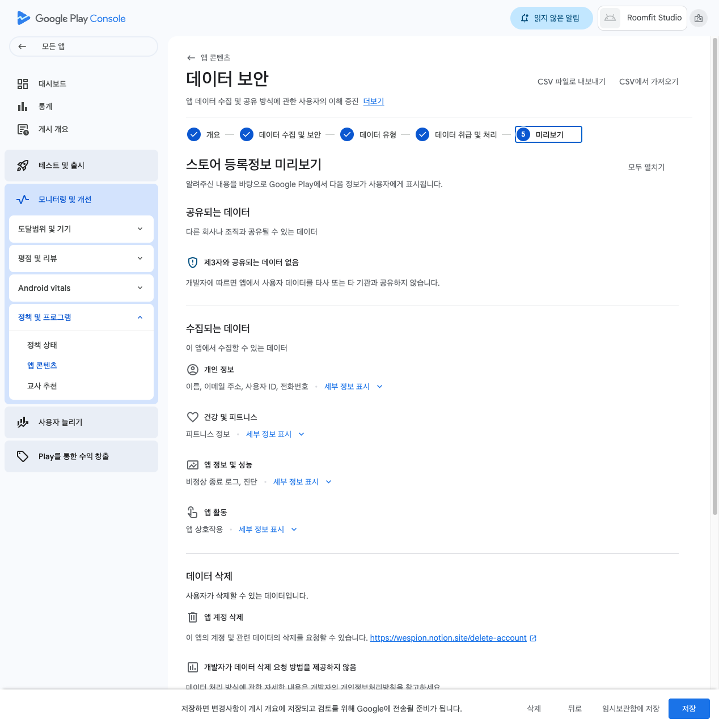Select the checked 데이터 유형 step
Screen dimensions: 719x728
347,134
